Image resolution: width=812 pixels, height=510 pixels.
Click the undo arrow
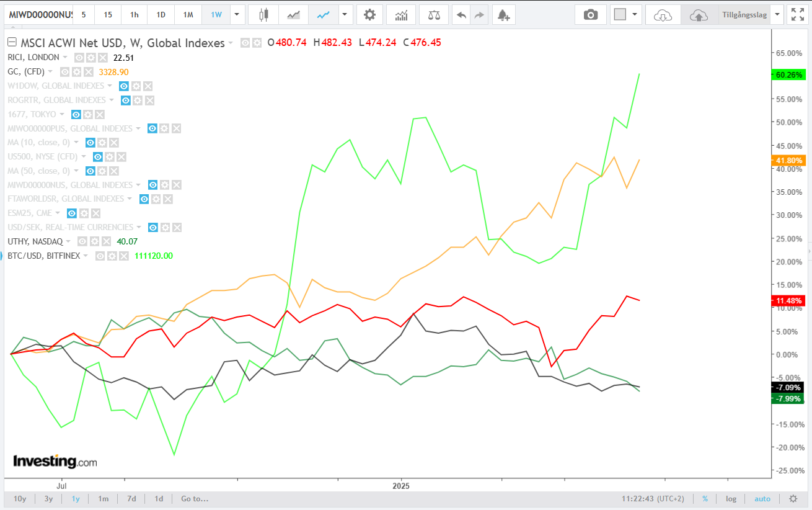461,14
